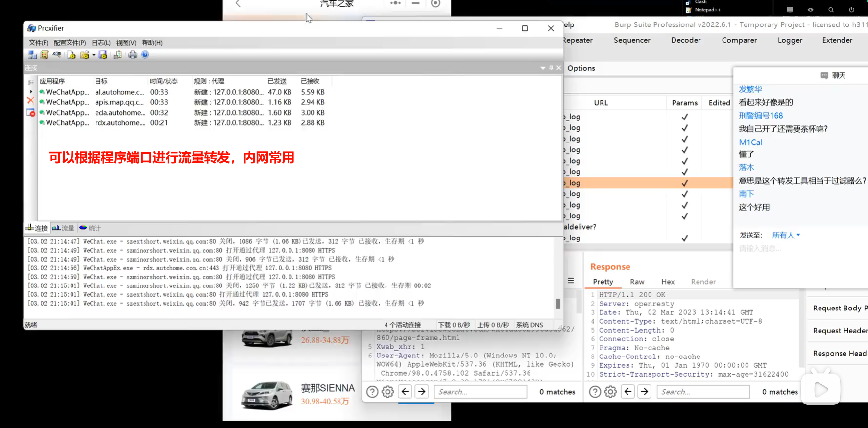Click the Name Resolution .com icon
This screenshot has height=428, width=868.
point(57,55)
